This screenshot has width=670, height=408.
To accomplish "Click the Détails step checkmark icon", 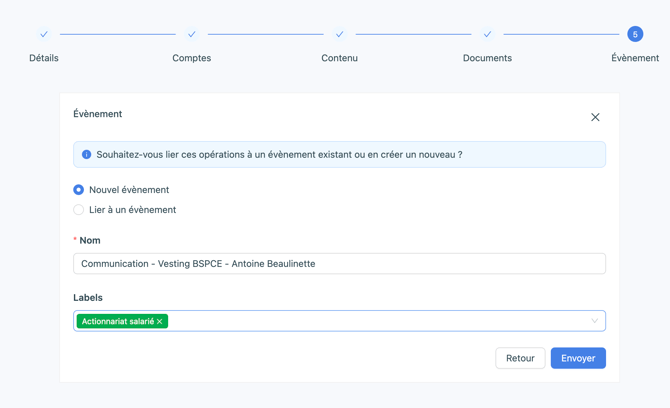I will tap(44, 34).
